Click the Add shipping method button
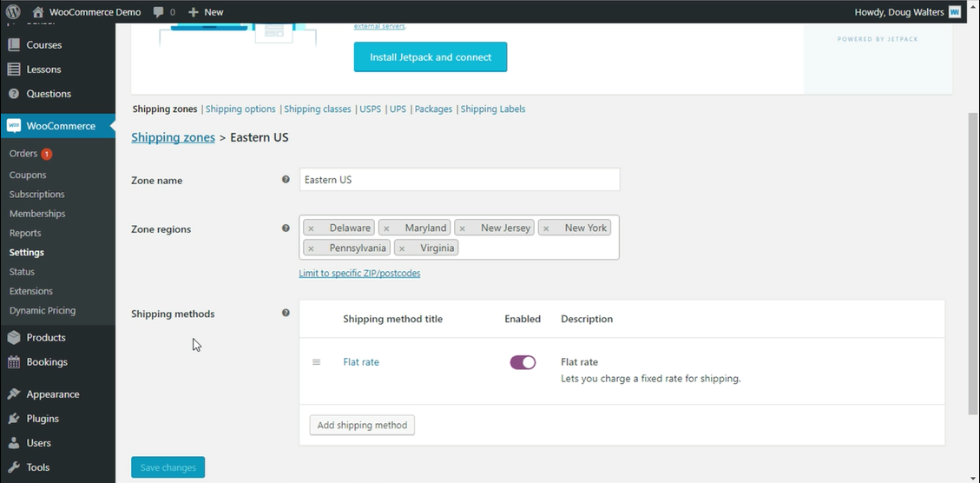This screenshot has height=483, width=980. point(362,426)
